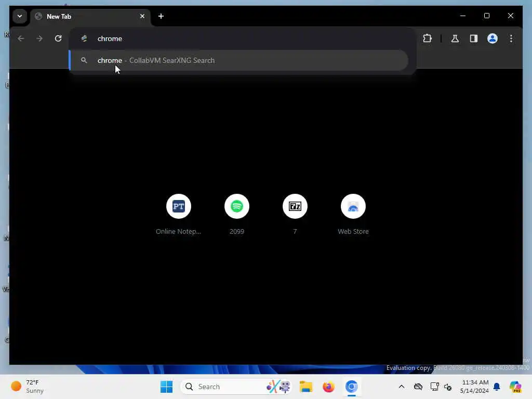
Task: Open clock showing 11:34 AM
Action: point(474,387)
